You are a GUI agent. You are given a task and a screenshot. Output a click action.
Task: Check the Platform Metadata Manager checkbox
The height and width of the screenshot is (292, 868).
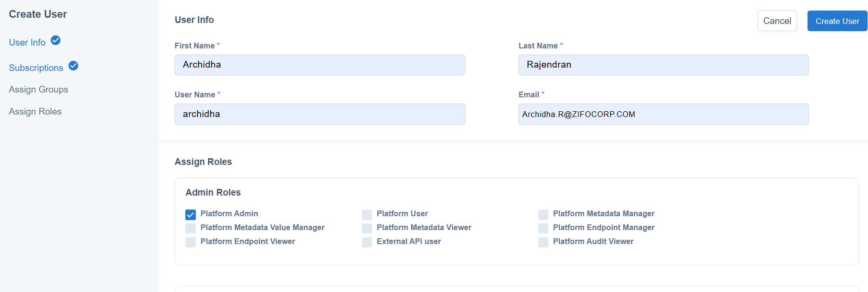[x=543, y=214]
